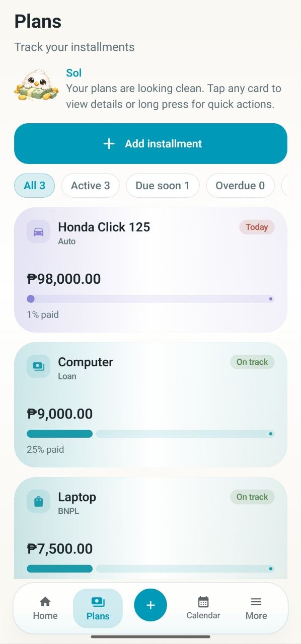Open the Due soon 1 filter tab

click(x=163, y=186)
